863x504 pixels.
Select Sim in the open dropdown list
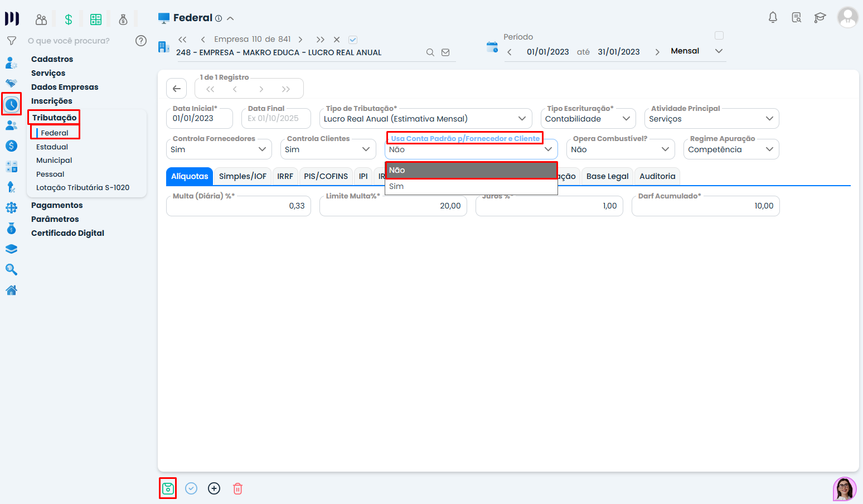pos(396,186)
